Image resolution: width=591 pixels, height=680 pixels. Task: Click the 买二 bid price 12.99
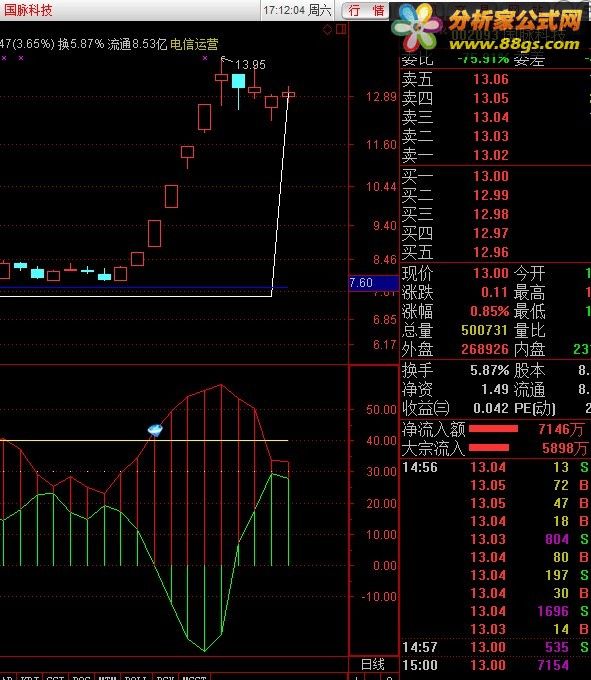pyautogui.click(x=490, y=195)
